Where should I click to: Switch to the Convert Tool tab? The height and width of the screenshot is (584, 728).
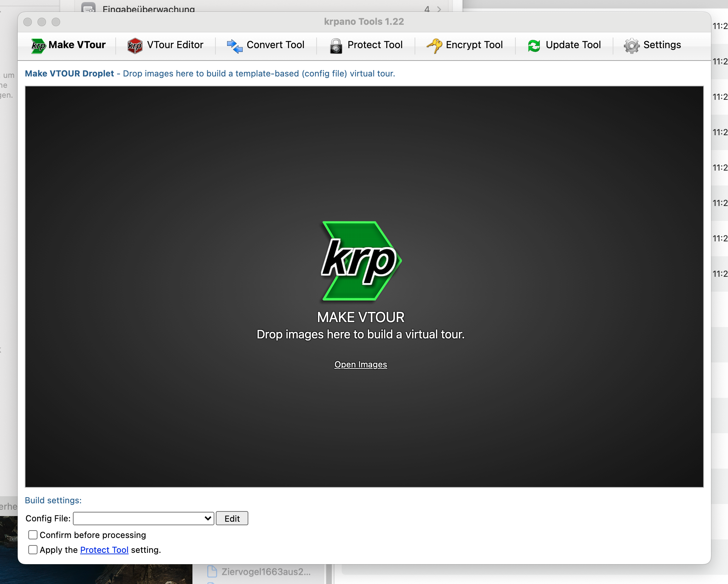pyautogui.click(x=275, y=45)
